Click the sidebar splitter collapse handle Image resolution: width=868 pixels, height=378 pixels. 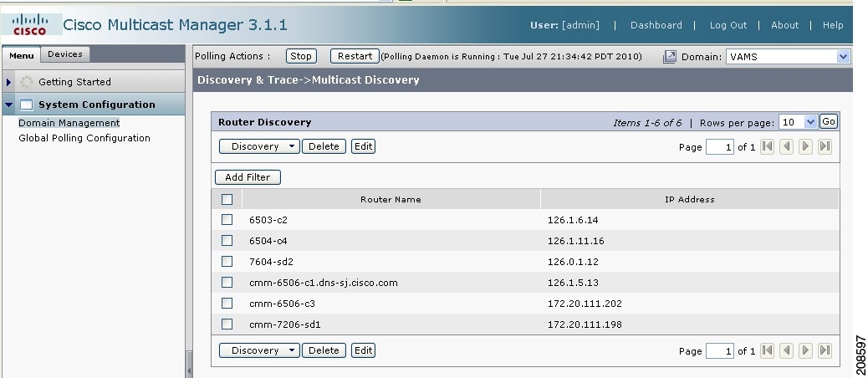[189, 364]
